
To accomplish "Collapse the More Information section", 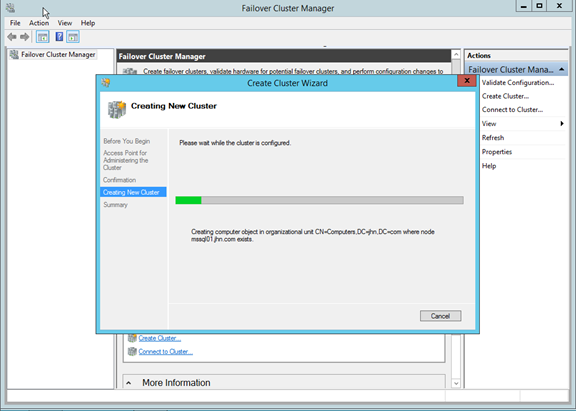I will (129, 383).
